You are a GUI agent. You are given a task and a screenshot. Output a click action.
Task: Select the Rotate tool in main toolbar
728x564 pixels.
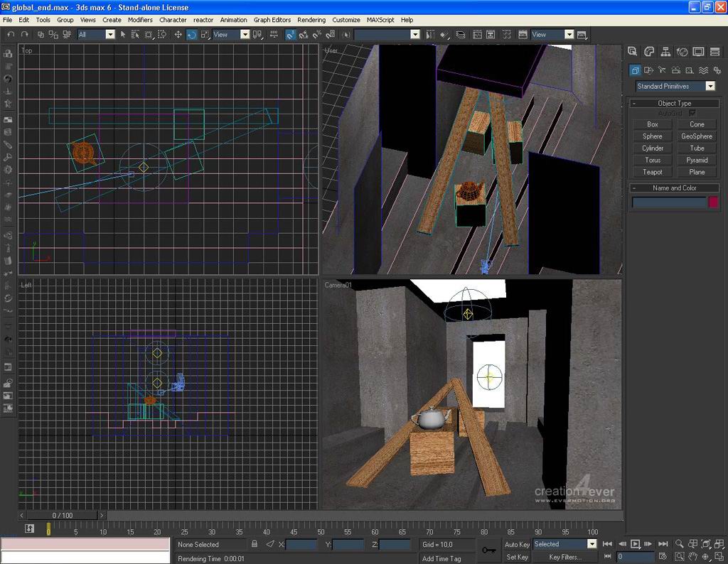(192, 34)
